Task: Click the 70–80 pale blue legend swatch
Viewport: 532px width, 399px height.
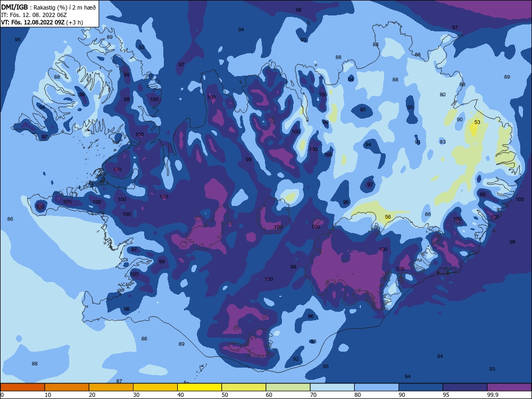Action: (332, 387)
